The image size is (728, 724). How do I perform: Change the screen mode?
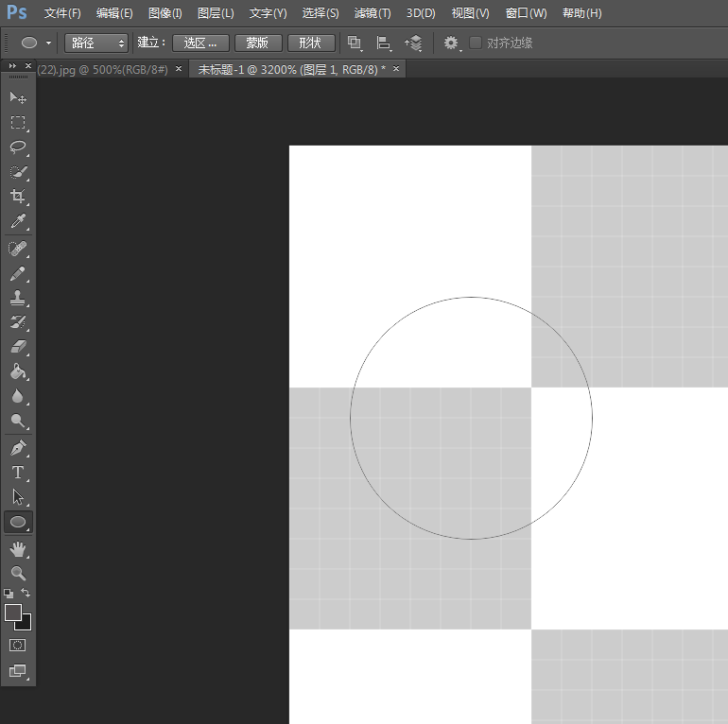[18, 671]
